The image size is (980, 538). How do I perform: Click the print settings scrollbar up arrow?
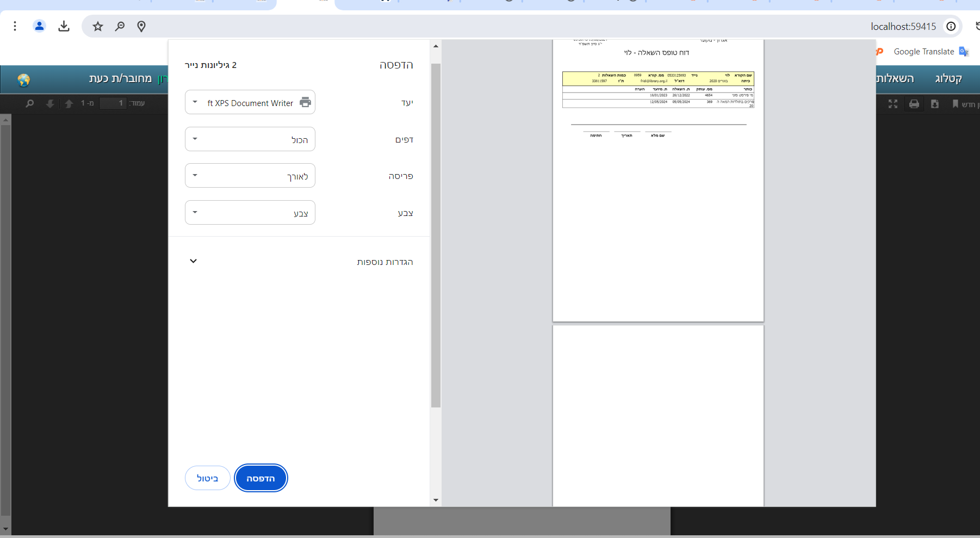(x=436, y=46)
